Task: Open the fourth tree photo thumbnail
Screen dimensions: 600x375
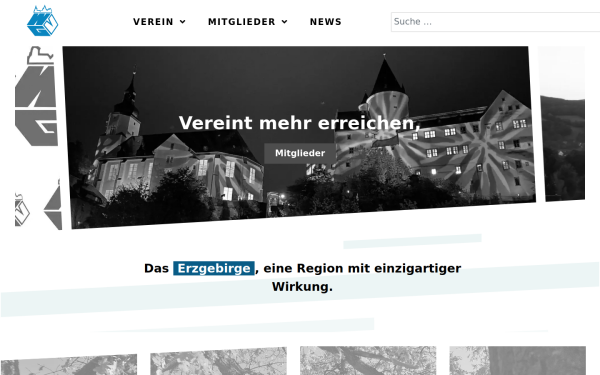Action: point(517,360)
